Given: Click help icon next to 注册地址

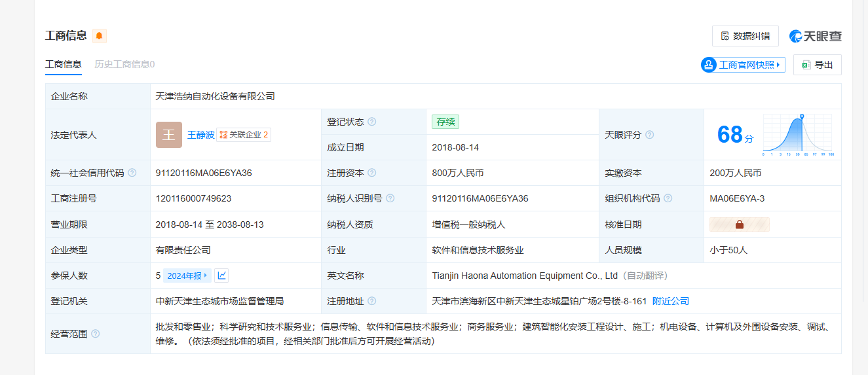Looking at the screenshot, I should pyautogui.click(x=372, y=301).
